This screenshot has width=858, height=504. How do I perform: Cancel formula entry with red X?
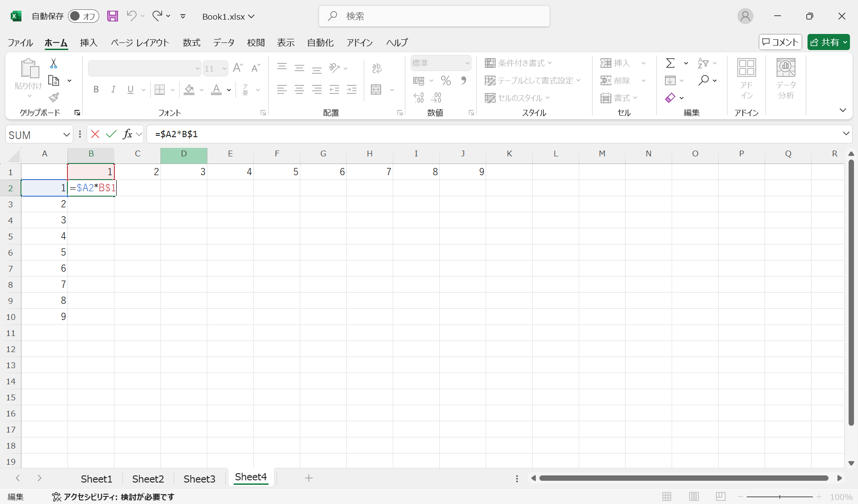95,134
